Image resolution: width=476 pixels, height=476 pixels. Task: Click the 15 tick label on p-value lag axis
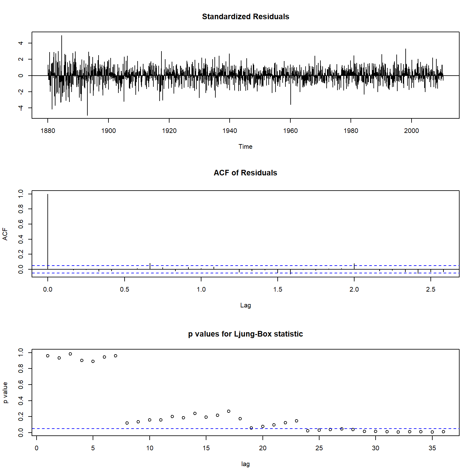pos(206,448)
